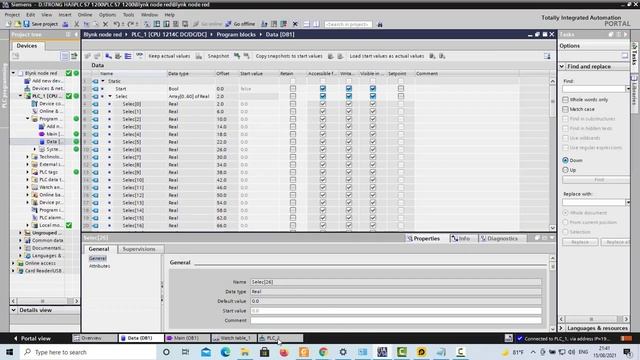Click the Main block purple icon in tree
This screenshot has width=640, height=360.
(42, 134)
